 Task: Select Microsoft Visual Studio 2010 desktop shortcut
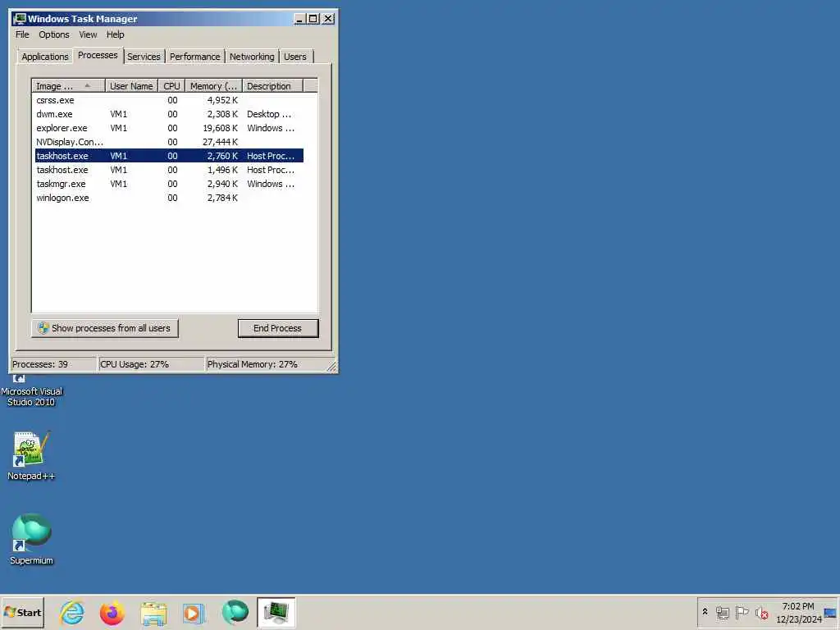coord(31,391)
